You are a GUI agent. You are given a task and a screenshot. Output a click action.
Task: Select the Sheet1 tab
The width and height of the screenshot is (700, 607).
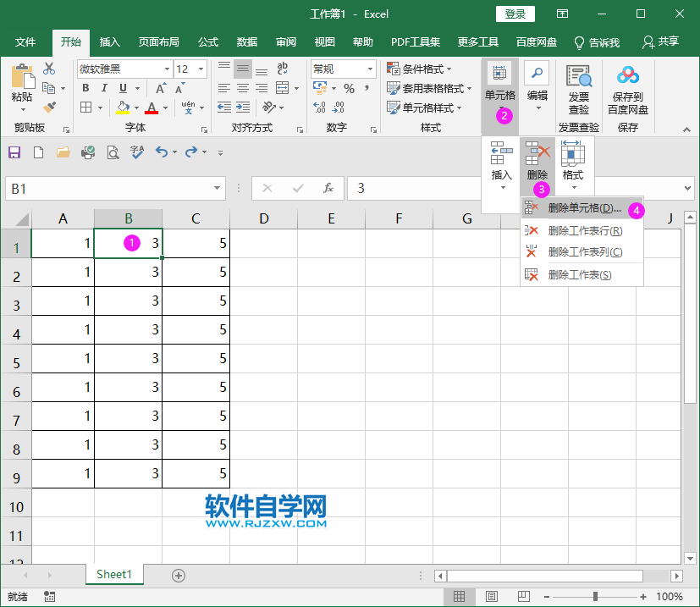113,574
